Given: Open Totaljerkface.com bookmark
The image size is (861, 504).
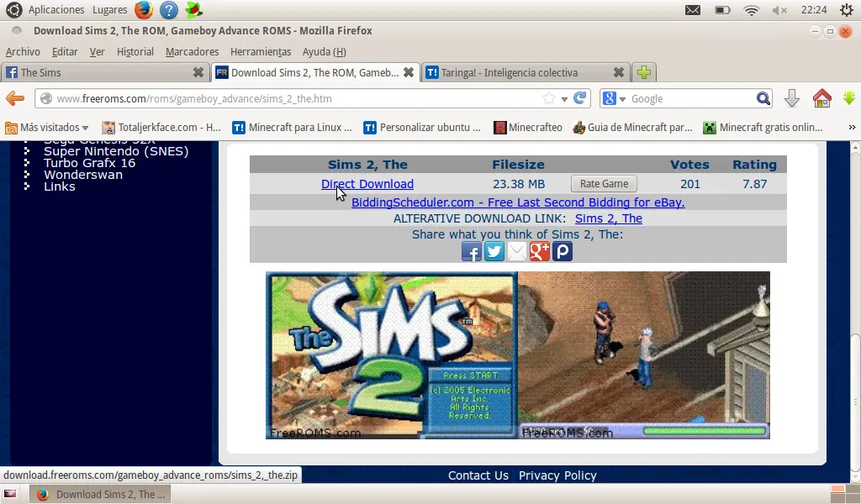Looking at the screenshot, I should tap(161, 128).
